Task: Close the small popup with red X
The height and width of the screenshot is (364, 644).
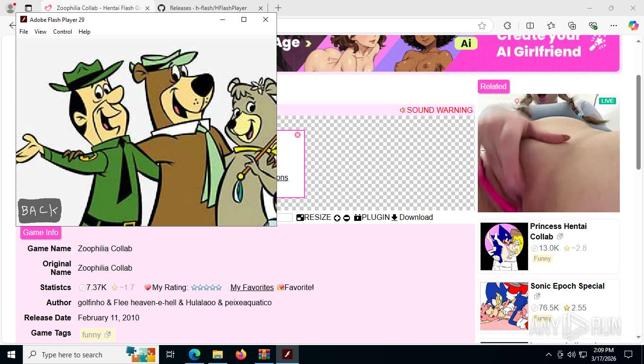Action: 297,135
